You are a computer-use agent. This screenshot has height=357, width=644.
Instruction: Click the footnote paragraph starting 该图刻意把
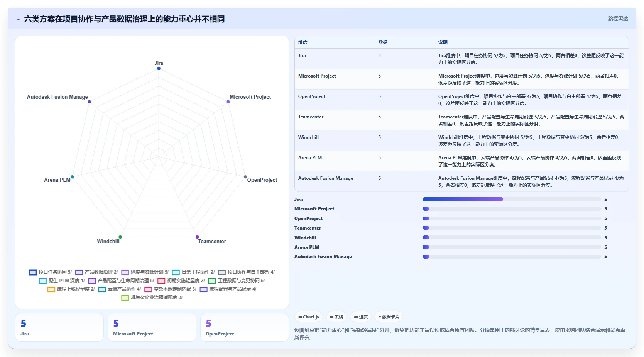(460, 334)
